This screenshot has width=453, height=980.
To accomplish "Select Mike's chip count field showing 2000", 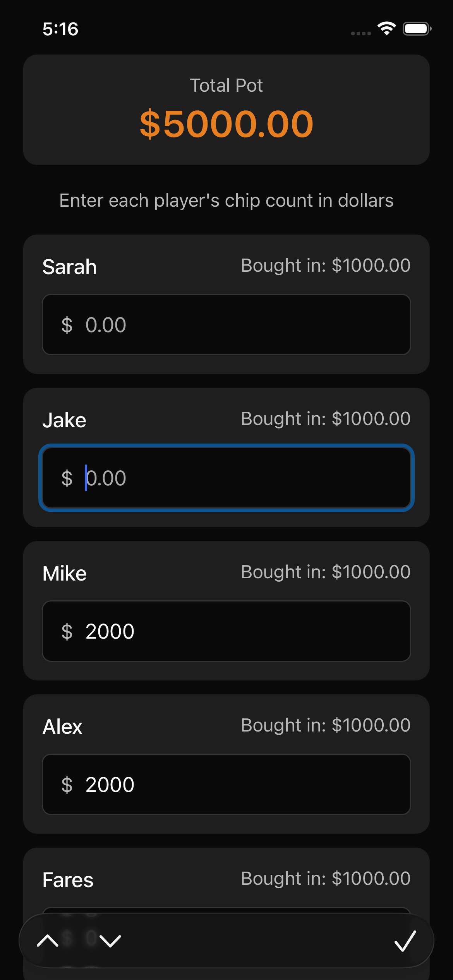I will point(248,631).
